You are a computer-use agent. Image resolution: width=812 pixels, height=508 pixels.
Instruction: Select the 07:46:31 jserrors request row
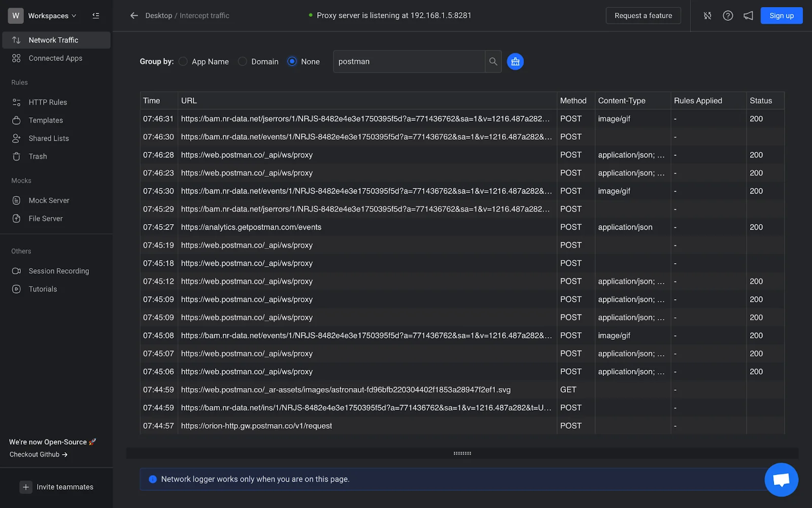coord(462,119)
